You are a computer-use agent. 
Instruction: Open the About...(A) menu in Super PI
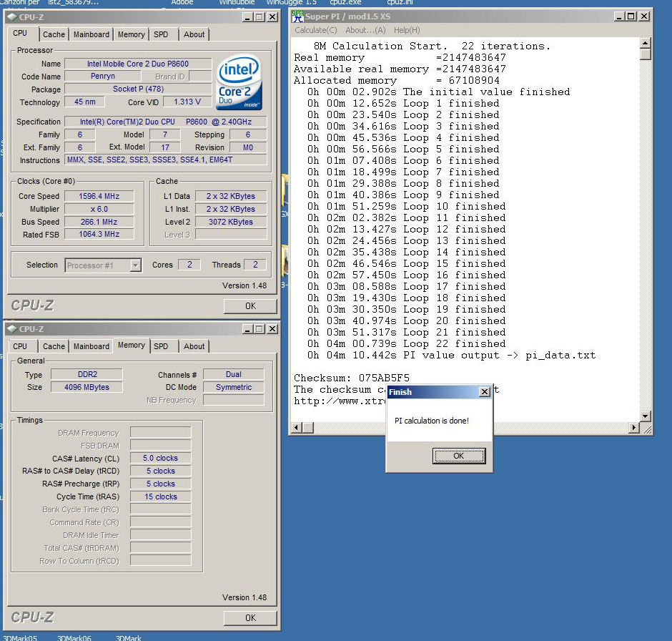click(x=365, y=30)
